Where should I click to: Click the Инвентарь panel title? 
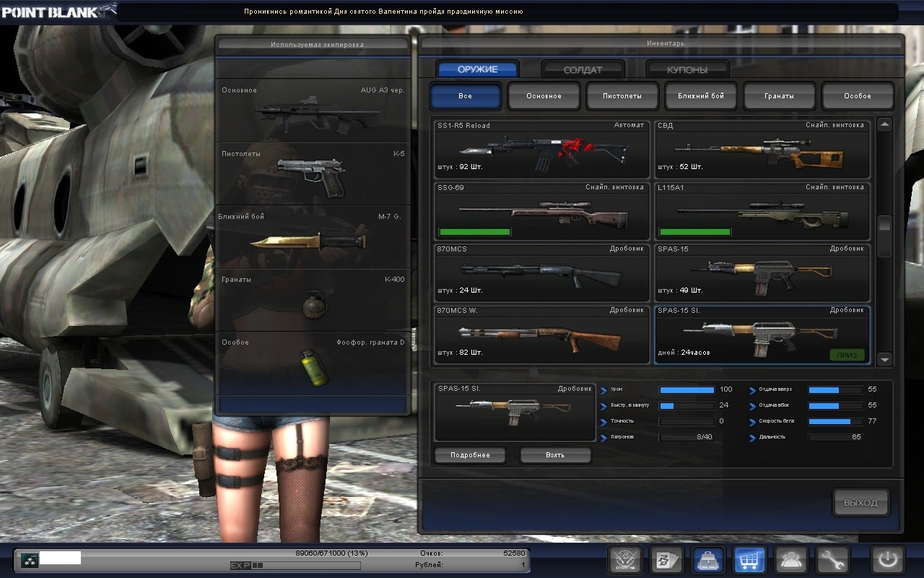666,43
